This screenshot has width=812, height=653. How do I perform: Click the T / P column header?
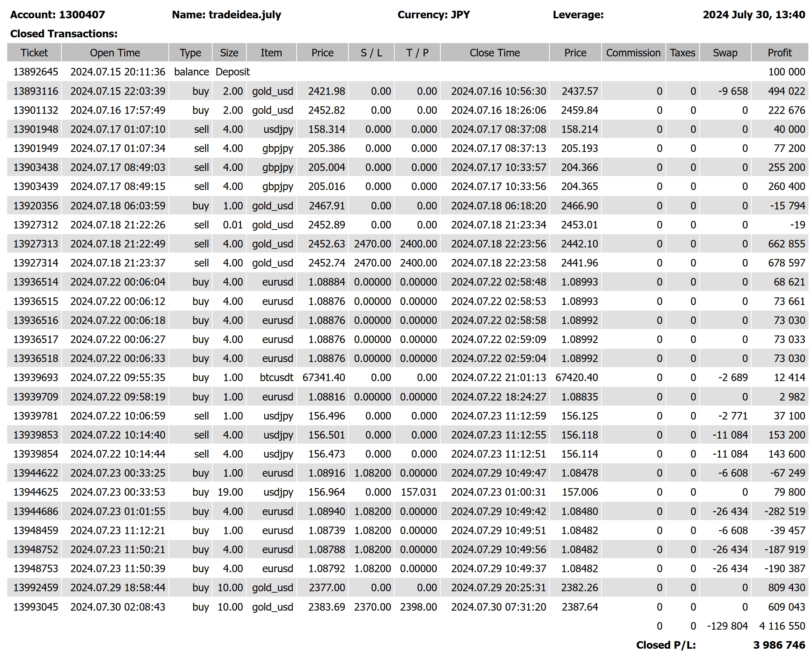(417, 53)
